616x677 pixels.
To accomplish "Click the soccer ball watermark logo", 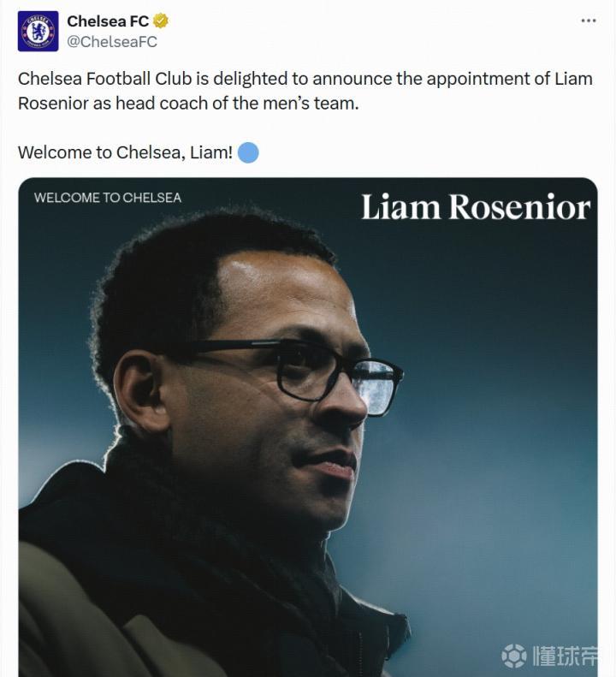I will [x=514, y=656].
